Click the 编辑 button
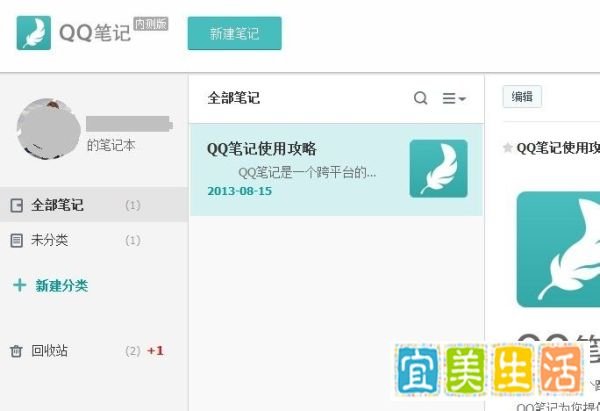This screenshot has width=600, height=411. point(522,96)
